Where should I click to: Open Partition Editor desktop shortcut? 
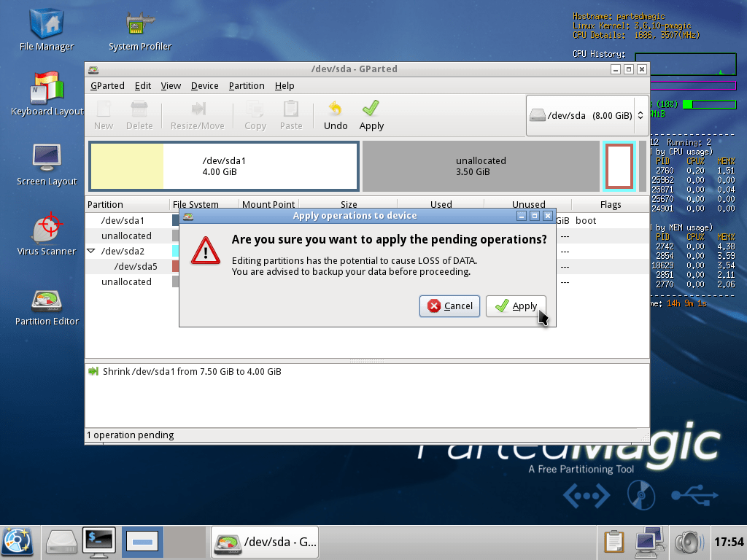pyautogui.click(x=47, y=303)
